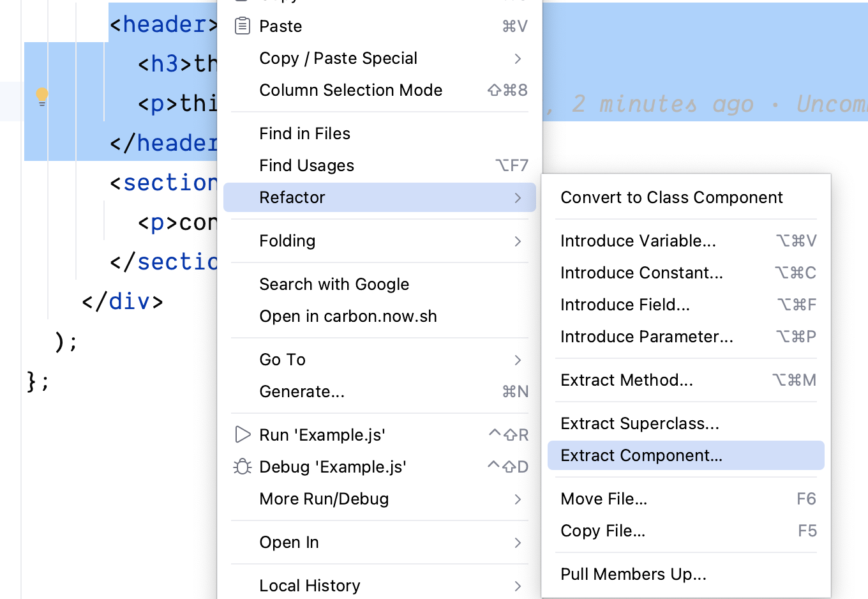Select 'Find Usages'
868x599 pixels.
[306, 165]
